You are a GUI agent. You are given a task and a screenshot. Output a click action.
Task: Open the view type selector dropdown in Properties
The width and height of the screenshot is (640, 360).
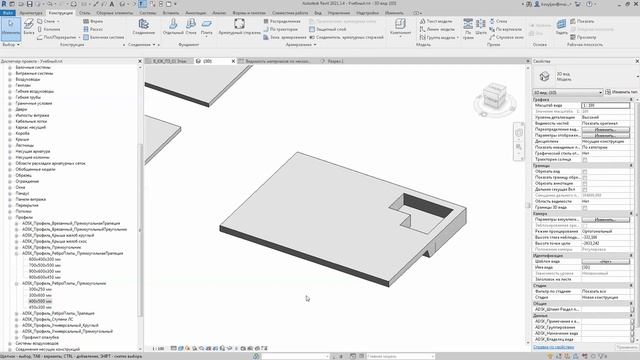point(568,92)
